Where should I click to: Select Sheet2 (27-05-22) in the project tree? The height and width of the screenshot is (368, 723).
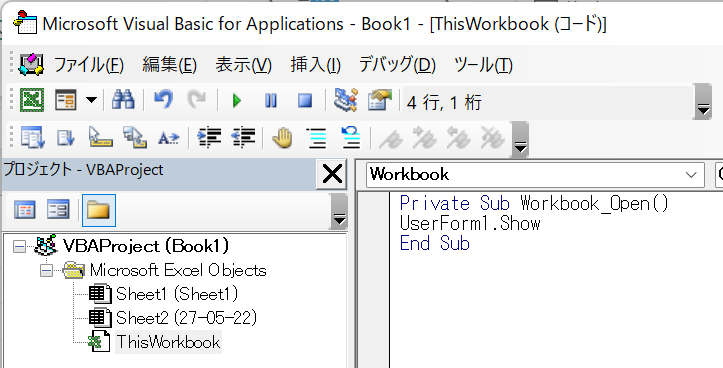(186, 318)
